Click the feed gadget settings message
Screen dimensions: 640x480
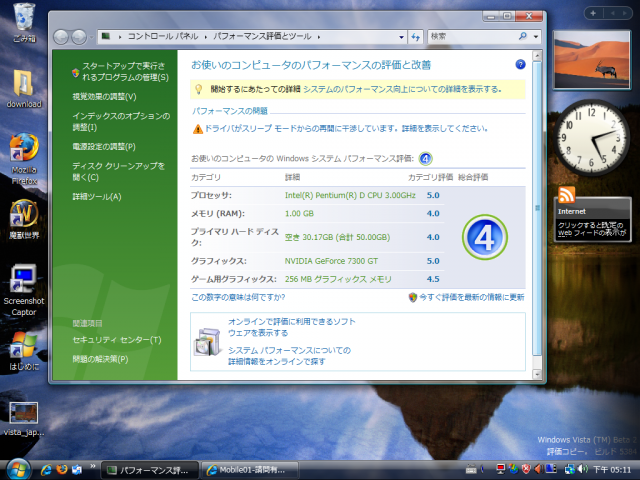[592, 229]
